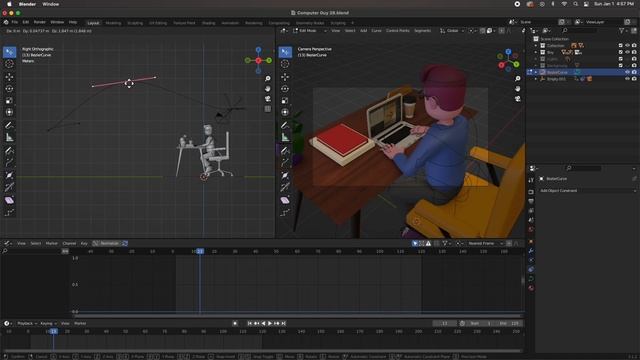Click the End frame field
Screen dimensions: 640x360
point(509,323)
